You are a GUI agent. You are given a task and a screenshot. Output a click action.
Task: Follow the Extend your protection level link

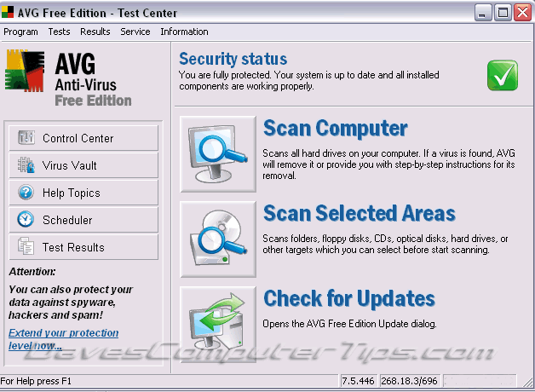(x=63, y=339)
